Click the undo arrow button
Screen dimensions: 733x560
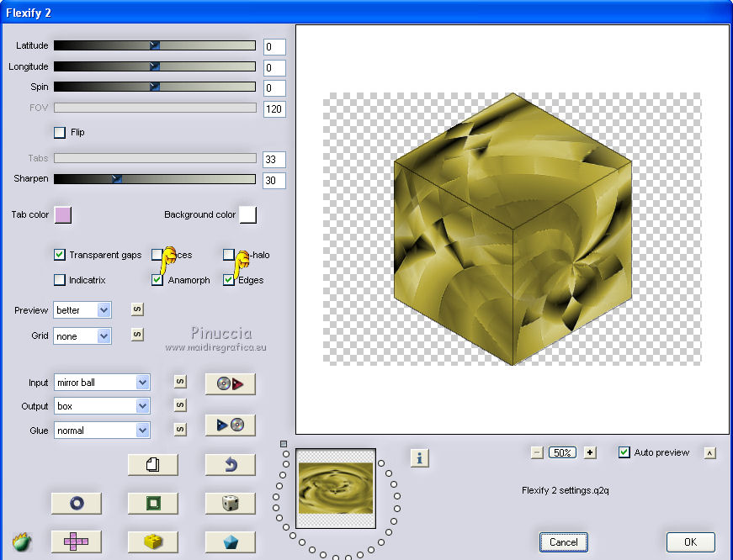pyautogui.click(x=231, y=465)
